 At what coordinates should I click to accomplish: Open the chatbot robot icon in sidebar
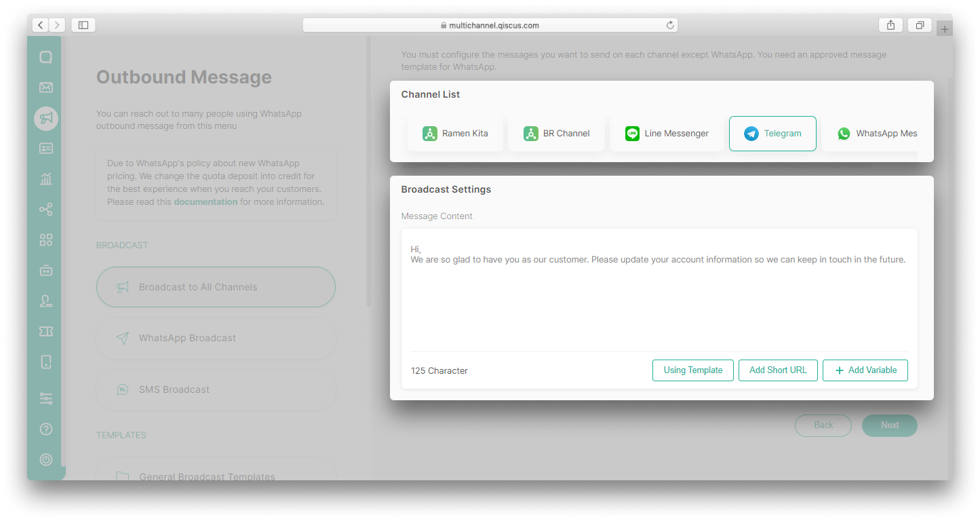pyautogui.click(x=46, y=271)
